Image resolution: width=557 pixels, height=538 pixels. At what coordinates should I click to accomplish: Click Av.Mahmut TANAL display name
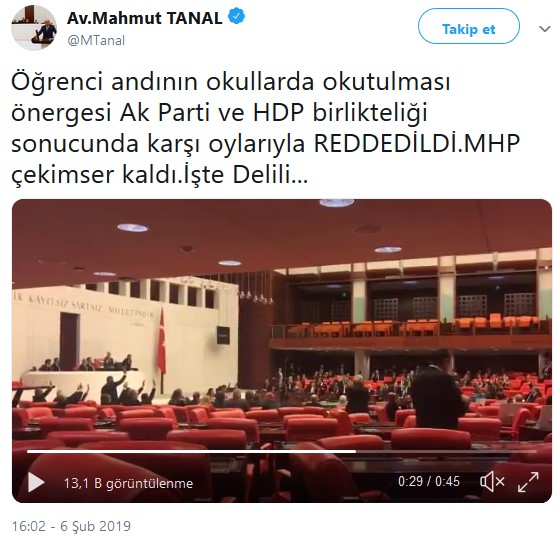145,18
